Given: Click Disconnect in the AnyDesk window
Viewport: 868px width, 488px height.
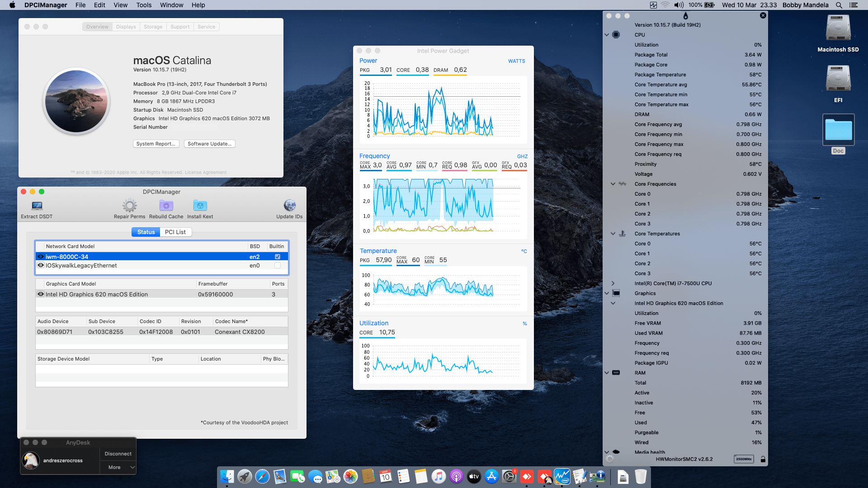Looking at the screenshot, I should point(118,454).
